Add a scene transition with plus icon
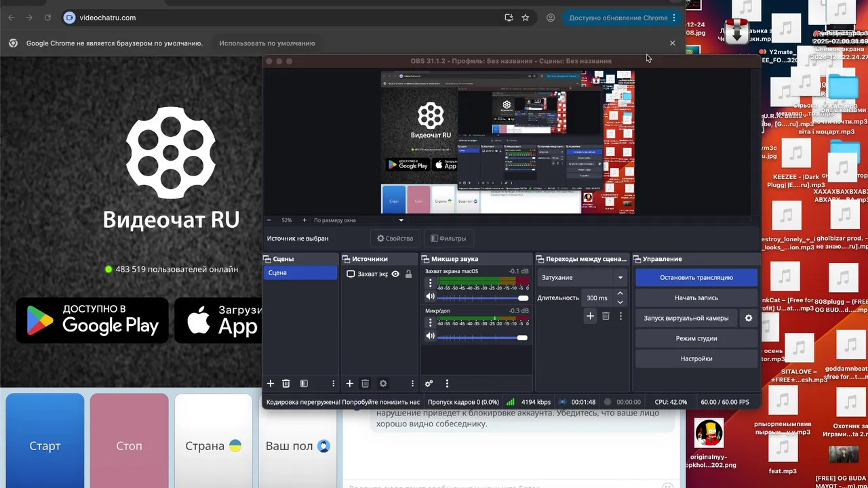Viewport: 868px width, 488px height. coord(590,316)
